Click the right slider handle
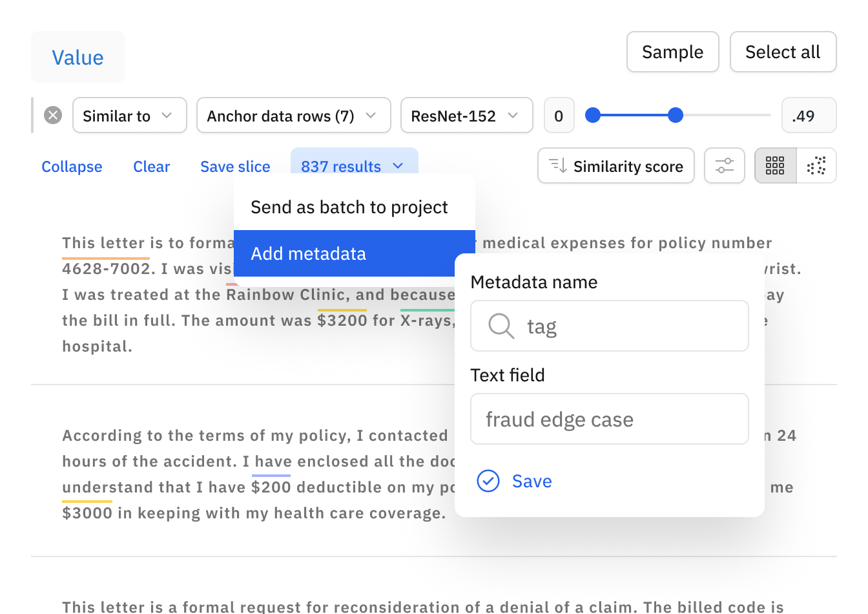Screen dimensions: 868x614 [x=676, y=115]
